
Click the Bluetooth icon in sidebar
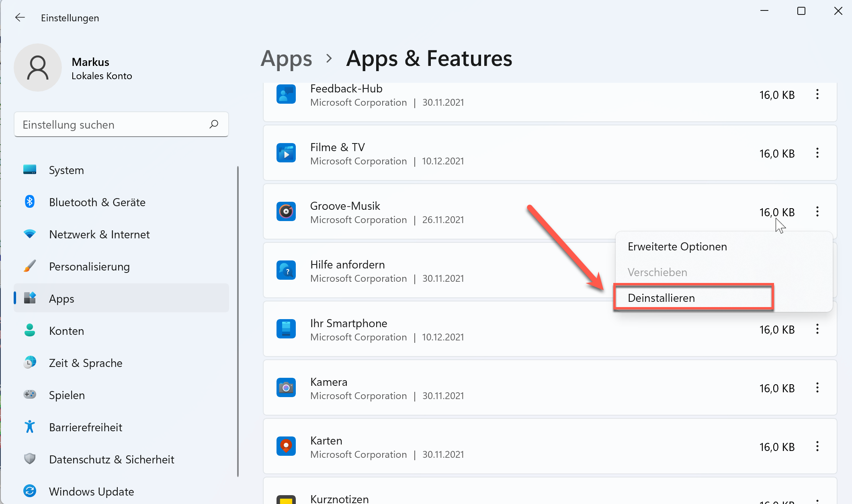tap(30, 202)
